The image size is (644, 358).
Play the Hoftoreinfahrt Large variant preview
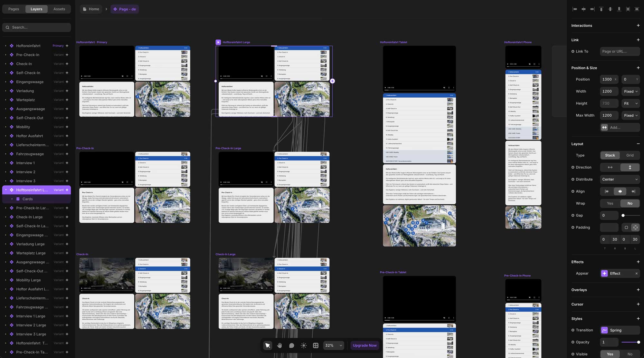(x=218, y=42)
